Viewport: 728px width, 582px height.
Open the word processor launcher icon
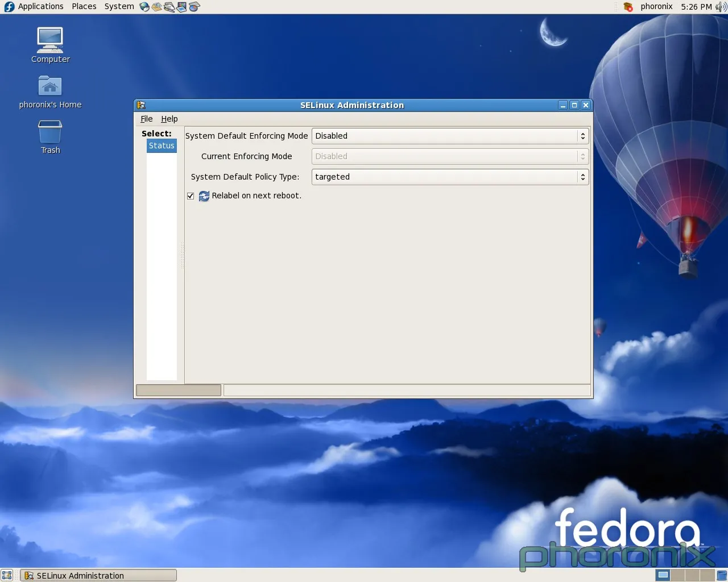pos(169,7)
